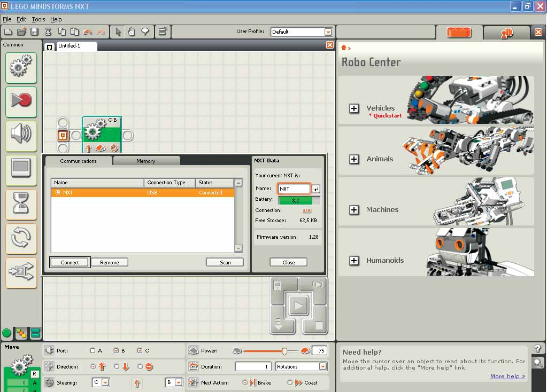This screenshot has height=392, width=547.
Task: Pick the Wait hourglass block
Action: (x=21, y=204)
